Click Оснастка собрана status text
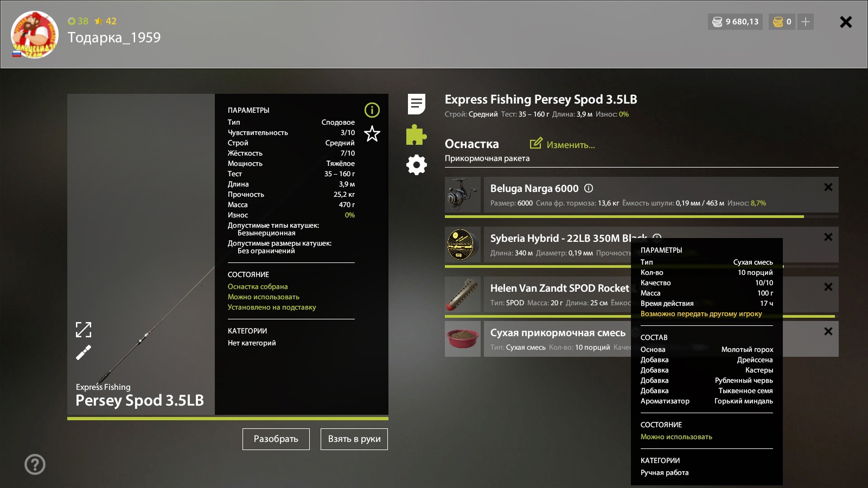 [x=258, y=286]
